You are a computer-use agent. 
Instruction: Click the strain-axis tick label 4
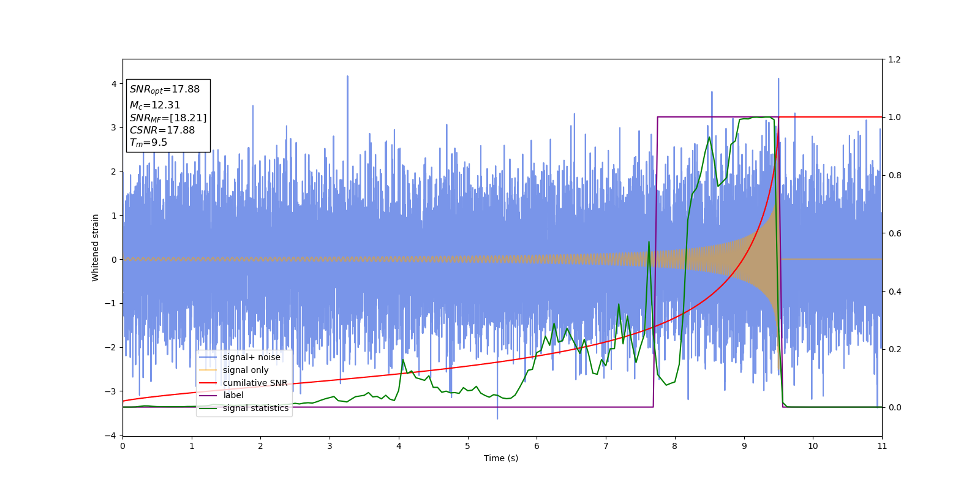(114, 84)
